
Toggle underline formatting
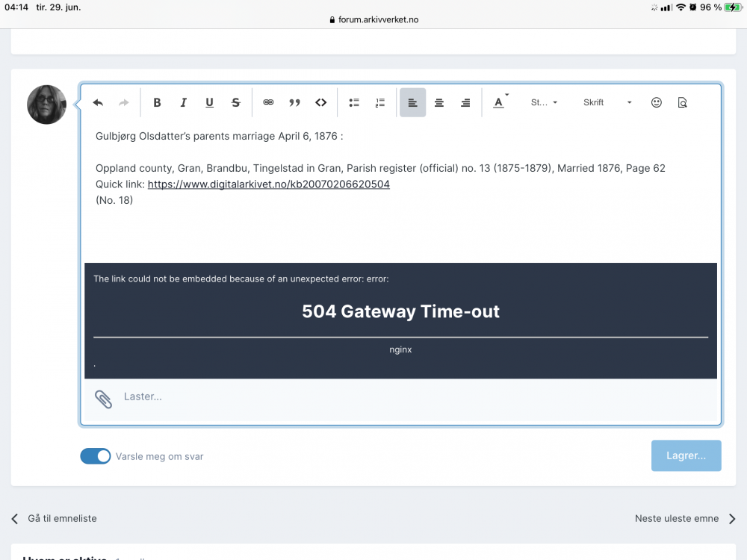click(x=209, y=102)
